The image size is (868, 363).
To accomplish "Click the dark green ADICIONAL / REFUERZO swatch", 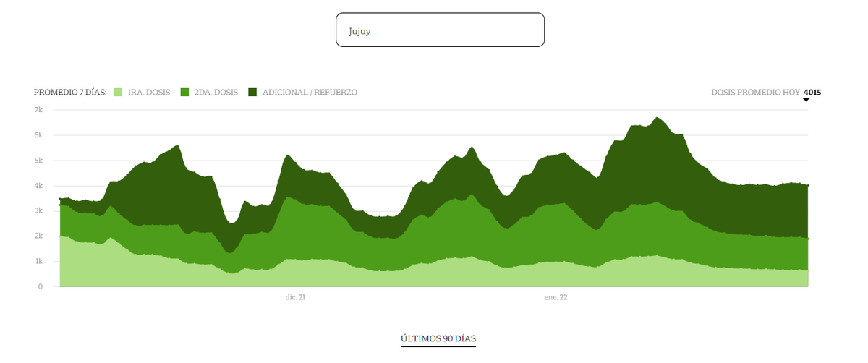I will click(252, 93).
